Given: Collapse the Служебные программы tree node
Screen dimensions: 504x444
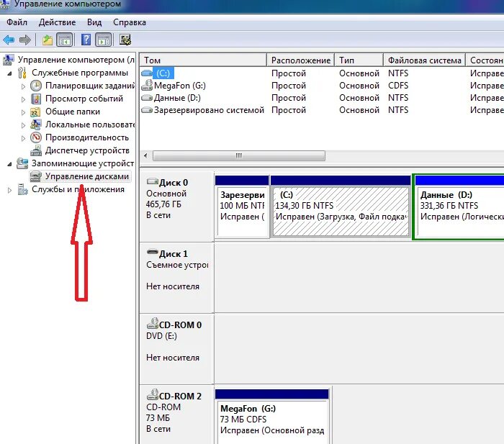Looking at the screenshot, I should (x=9, y=73).
